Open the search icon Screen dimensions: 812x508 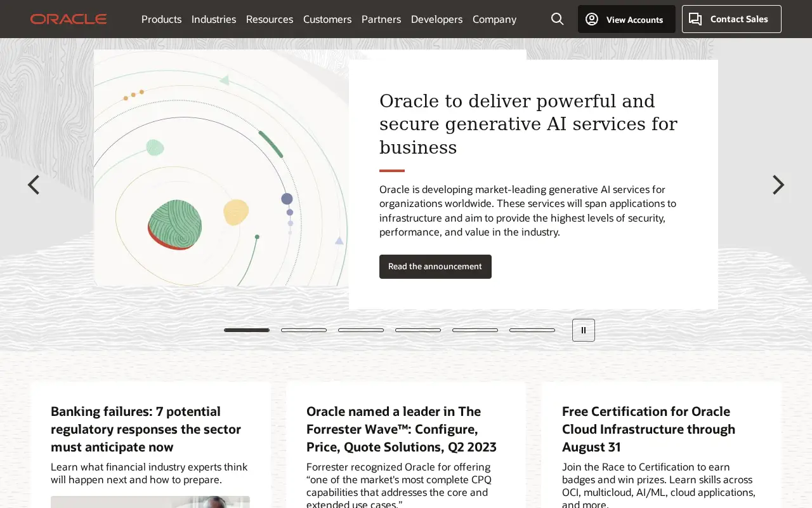(x=558, y=19)
